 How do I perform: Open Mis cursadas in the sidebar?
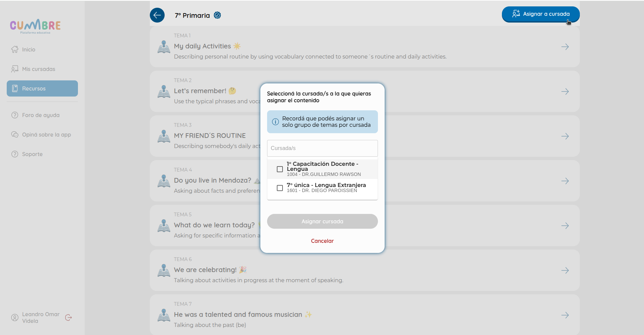click(x=42, y=69)
